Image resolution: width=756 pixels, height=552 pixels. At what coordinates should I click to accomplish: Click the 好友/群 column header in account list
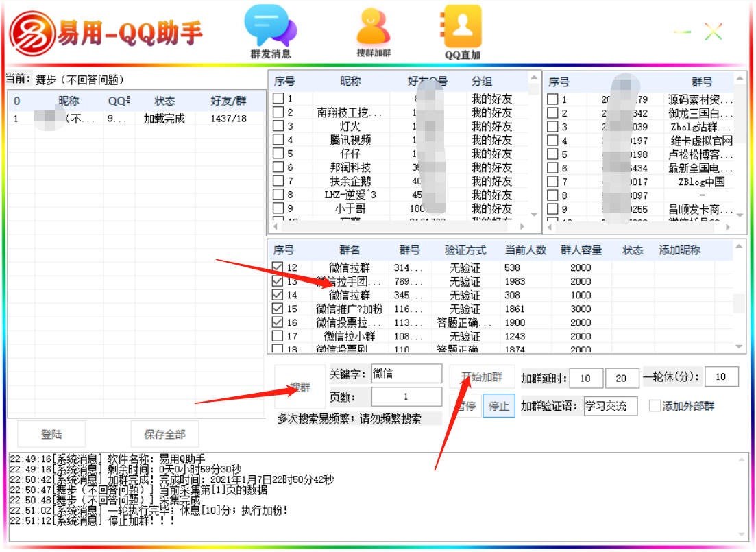pyautogui.click(x=228, y=101)
